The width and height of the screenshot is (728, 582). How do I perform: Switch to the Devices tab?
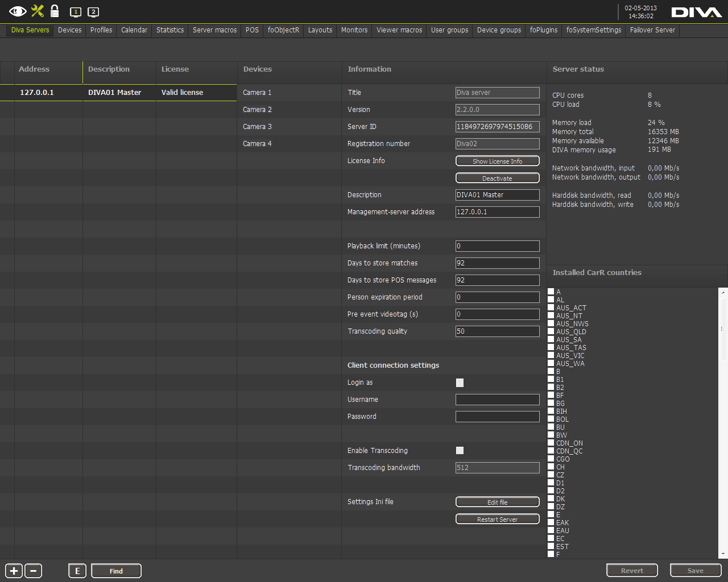(x=69, y=30)
